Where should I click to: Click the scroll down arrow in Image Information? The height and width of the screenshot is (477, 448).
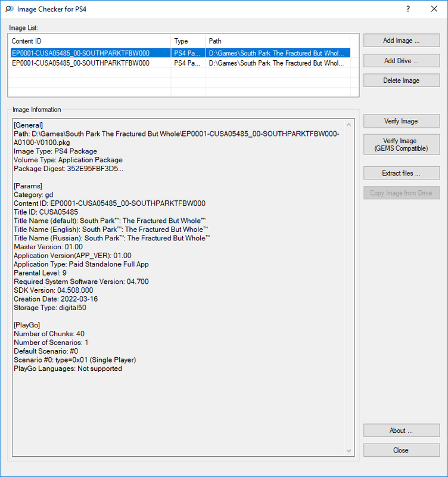[x=349, y=451]
